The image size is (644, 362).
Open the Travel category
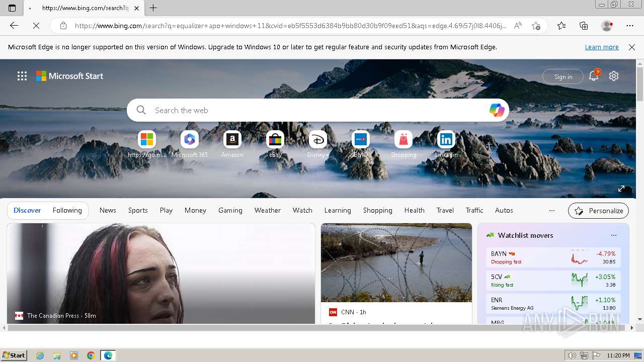point(445,211)
